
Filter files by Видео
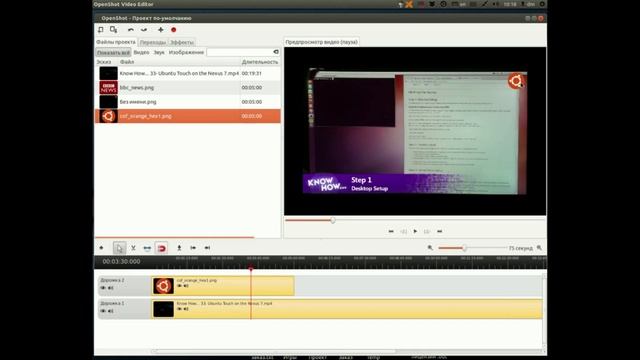pos(141,52)
